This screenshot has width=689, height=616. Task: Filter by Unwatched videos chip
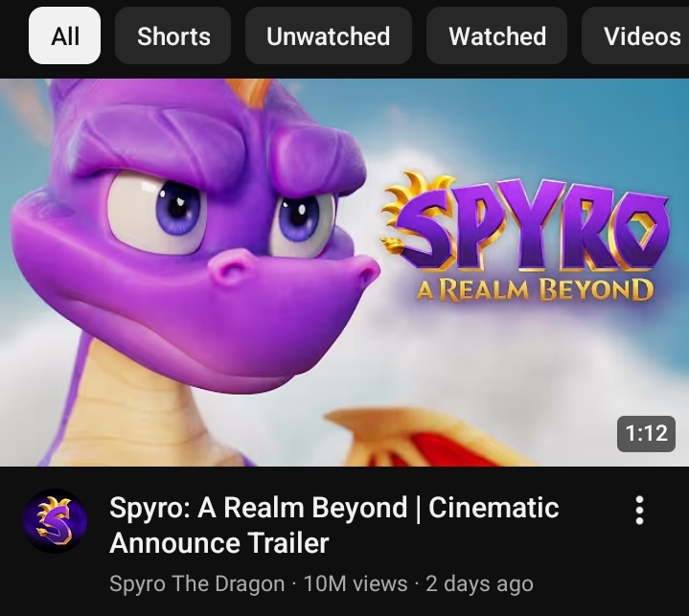tap(329, 35)
